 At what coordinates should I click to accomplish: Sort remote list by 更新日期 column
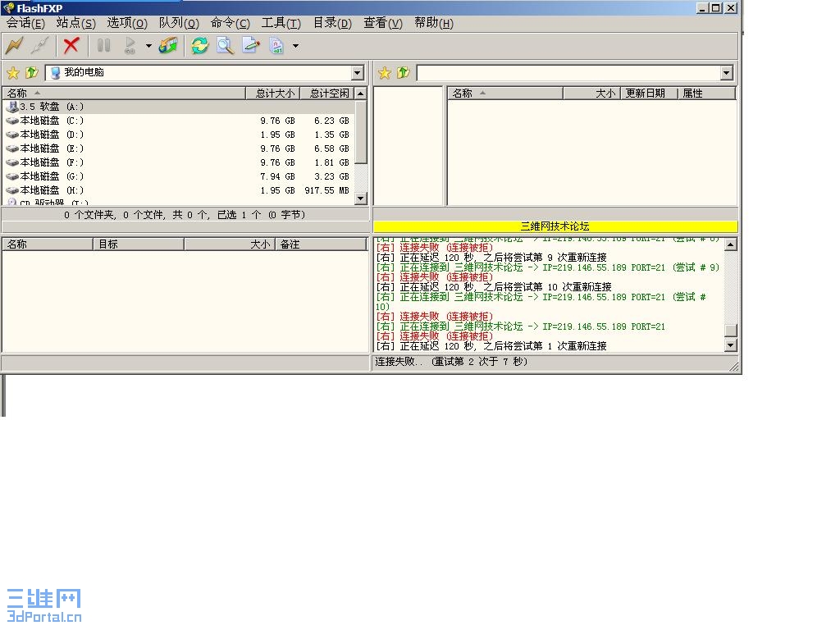[649, 94]
